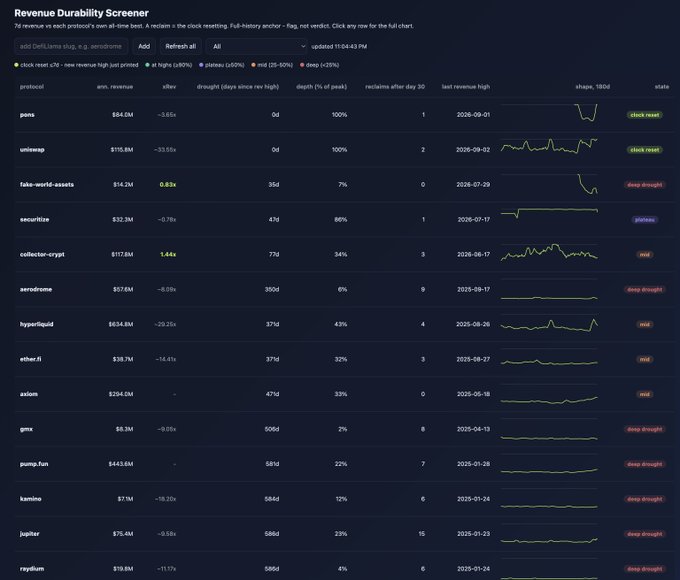Click the securitize sparkline chart

click(549, 213)
